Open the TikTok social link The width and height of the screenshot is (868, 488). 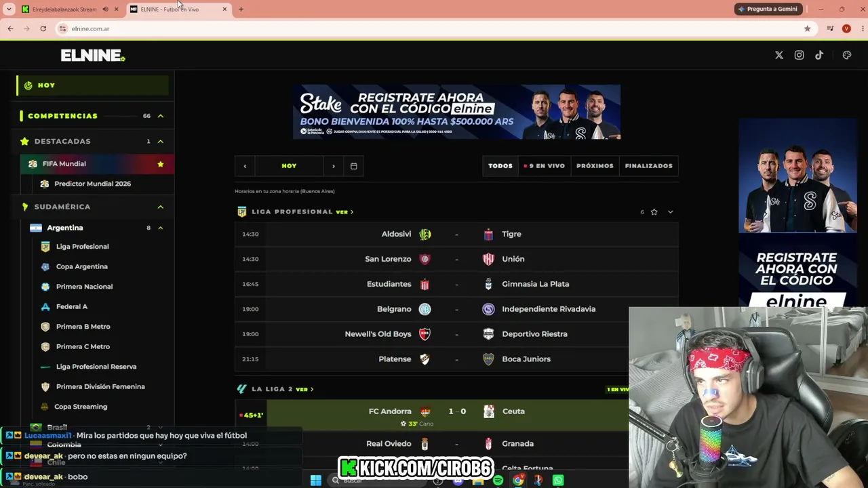click(819, 56)
